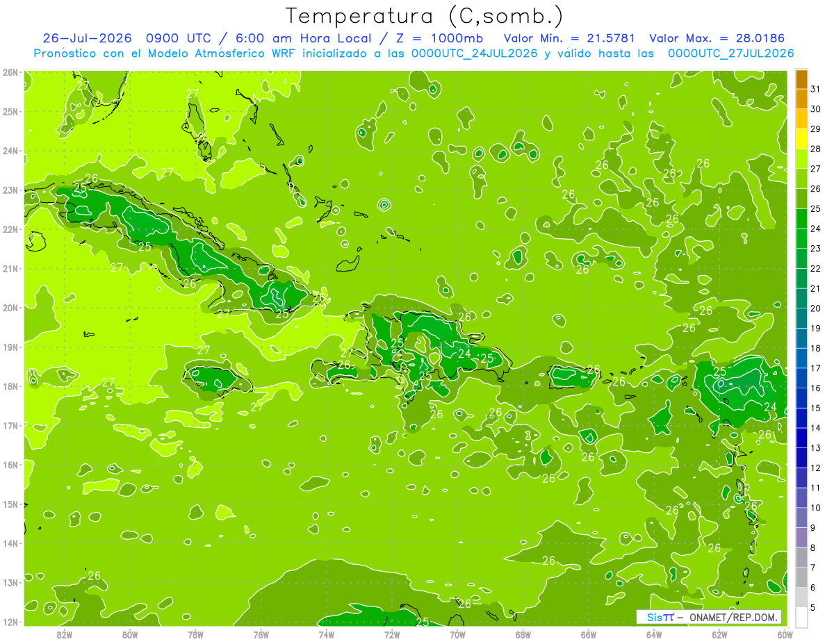Click the orange swatch above 31 on color scale
This screenshot has width=834, height=644.
pos(801,79)
